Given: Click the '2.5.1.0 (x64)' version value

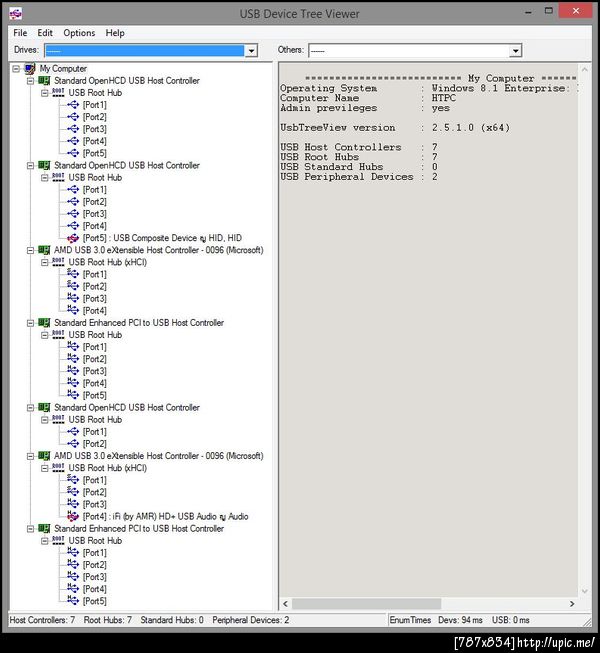Looking at the screenshot, I should [471, 127].
